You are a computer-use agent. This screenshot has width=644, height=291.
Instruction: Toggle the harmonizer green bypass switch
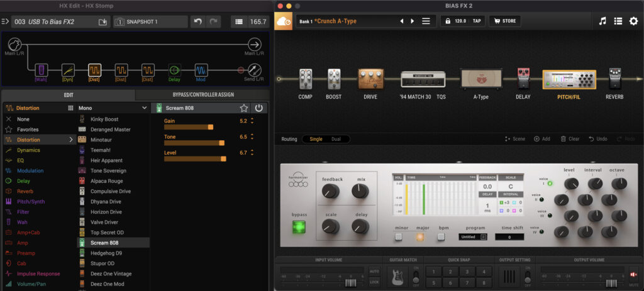pyautogui.click(x=299, y=227)
